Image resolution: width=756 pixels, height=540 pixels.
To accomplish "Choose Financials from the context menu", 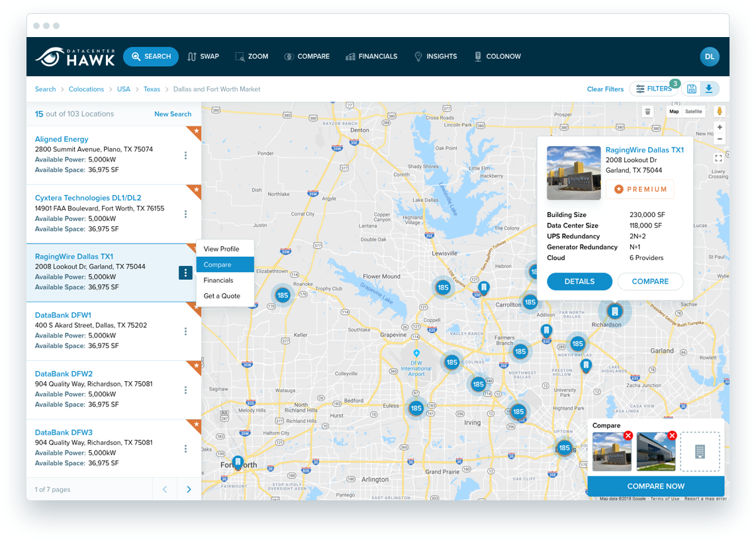I will pyautogui.click(x=225, y=280).
